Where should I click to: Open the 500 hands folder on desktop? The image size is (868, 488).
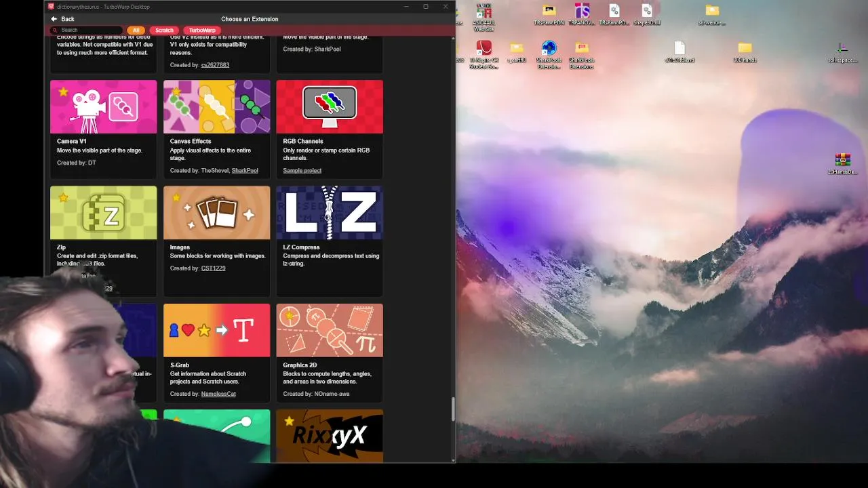[745, 52]
